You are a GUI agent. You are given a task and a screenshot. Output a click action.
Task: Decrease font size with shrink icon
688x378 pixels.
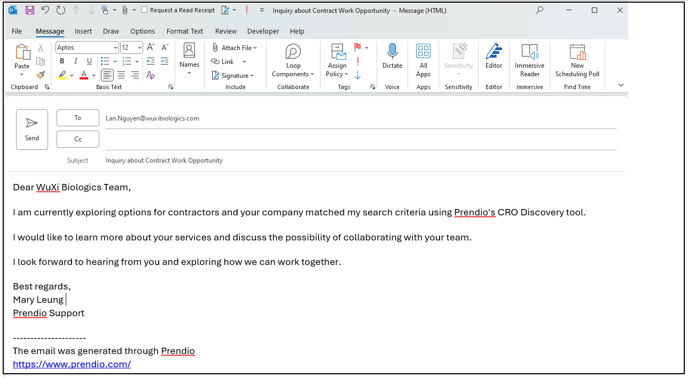[165, 47]
